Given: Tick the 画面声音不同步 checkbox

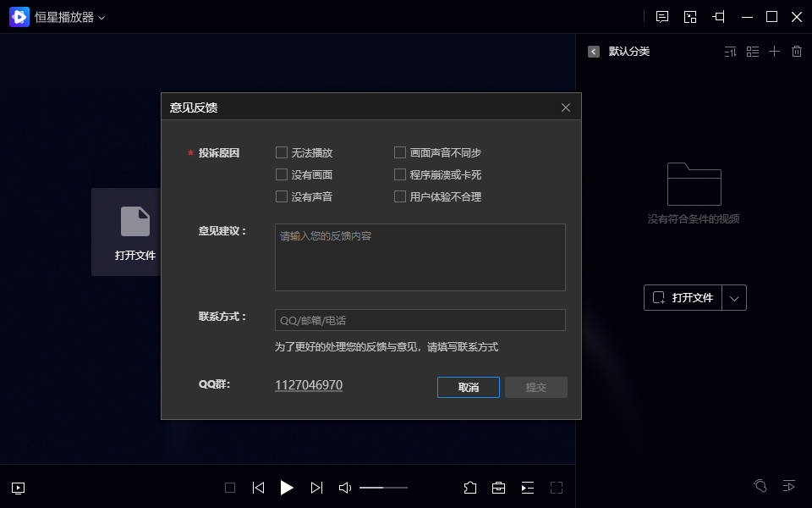Looking at the screenshot, I should click(x=400, y=153).
